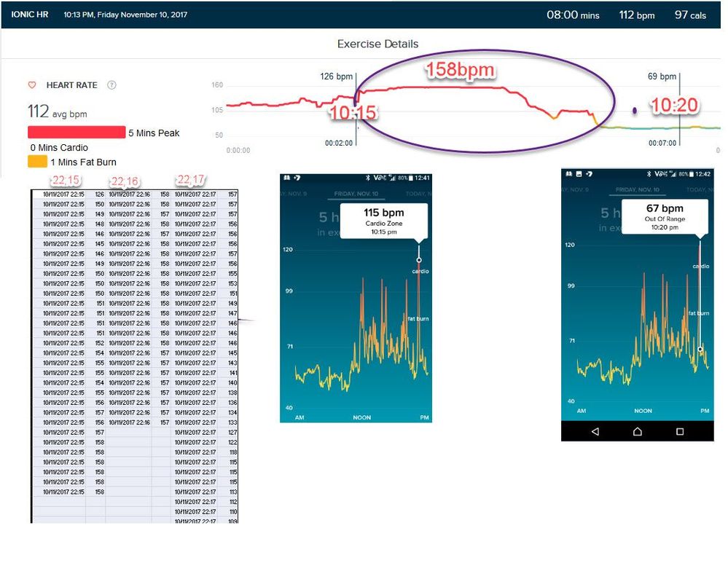728x563 pixels.
Task: Click the 1 Mins Fat Burn label
Action: click(83, 162)
